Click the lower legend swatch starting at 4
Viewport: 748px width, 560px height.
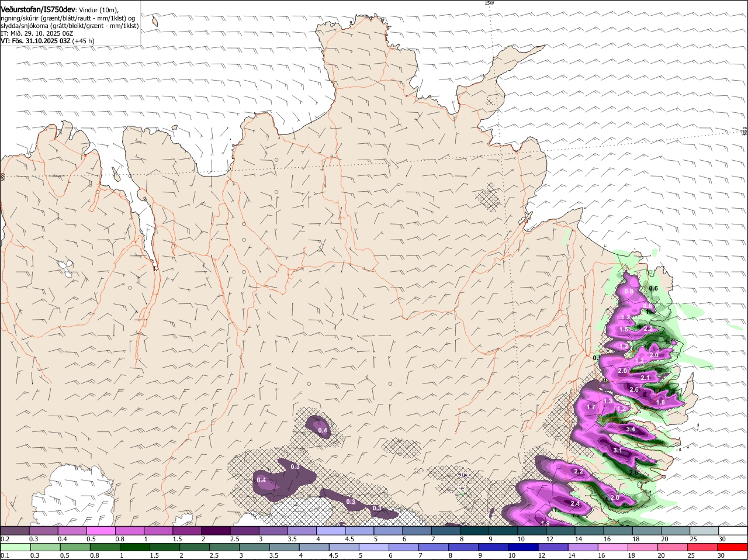tap(314, 547)
